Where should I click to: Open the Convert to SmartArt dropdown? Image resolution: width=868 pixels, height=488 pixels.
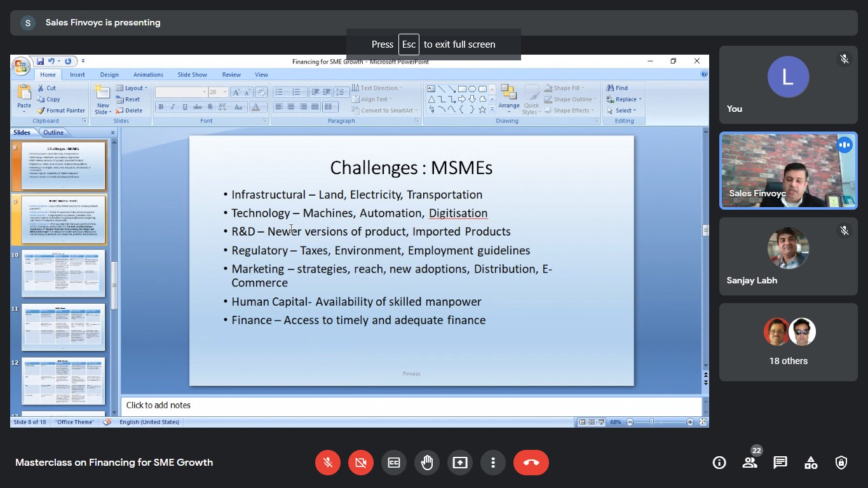385,111
